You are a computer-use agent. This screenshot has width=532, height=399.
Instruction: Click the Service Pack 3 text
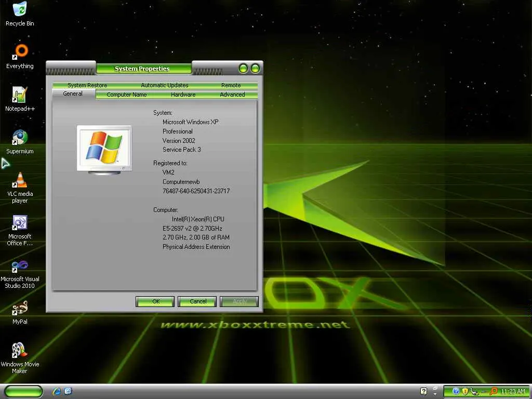[x=181, y=150]
